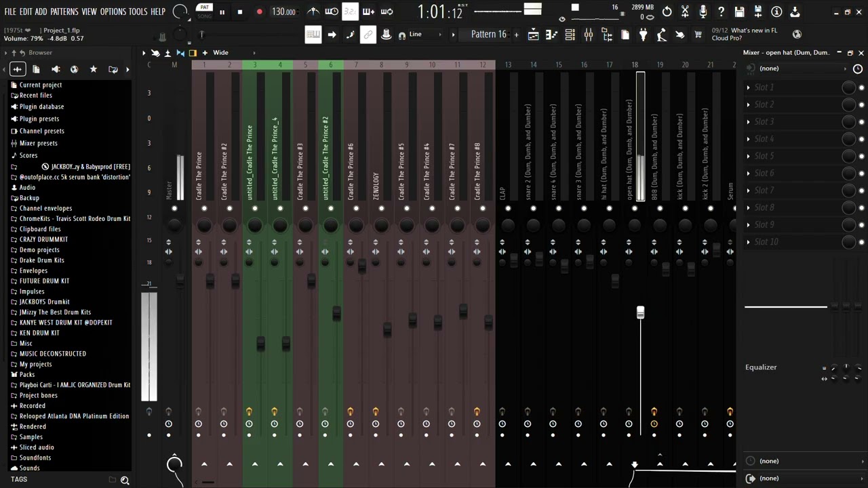Open the VIEW menu

coord(90,12)
